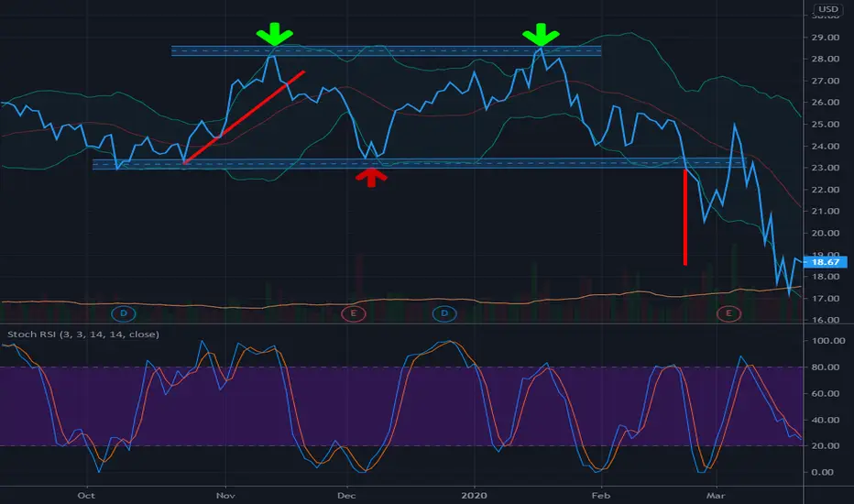The width and height of the screenshot is (854, 504).
Task: Click the 40.00 Stoch RSI scale label
Action: click(x=827, y=420)
